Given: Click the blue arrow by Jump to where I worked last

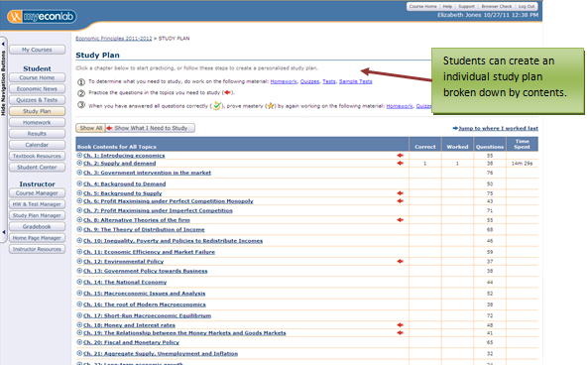Looking at the screenshot, I should (x=455, y=128).
